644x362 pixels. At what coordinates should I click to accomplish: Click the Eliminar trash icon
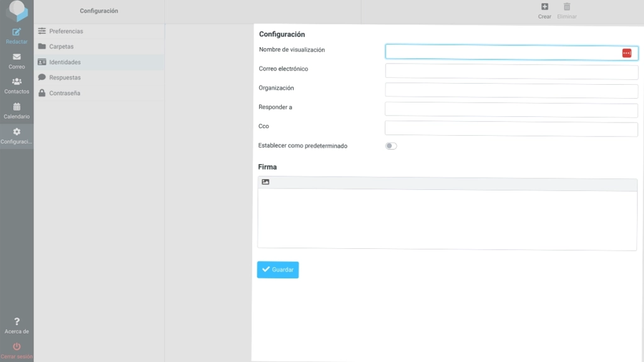567,6
